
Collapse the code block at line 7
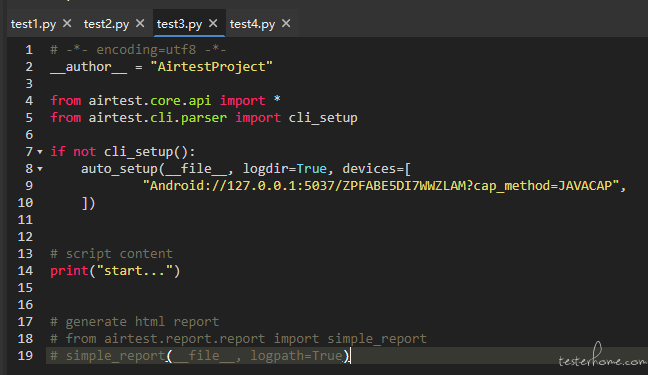40,152
